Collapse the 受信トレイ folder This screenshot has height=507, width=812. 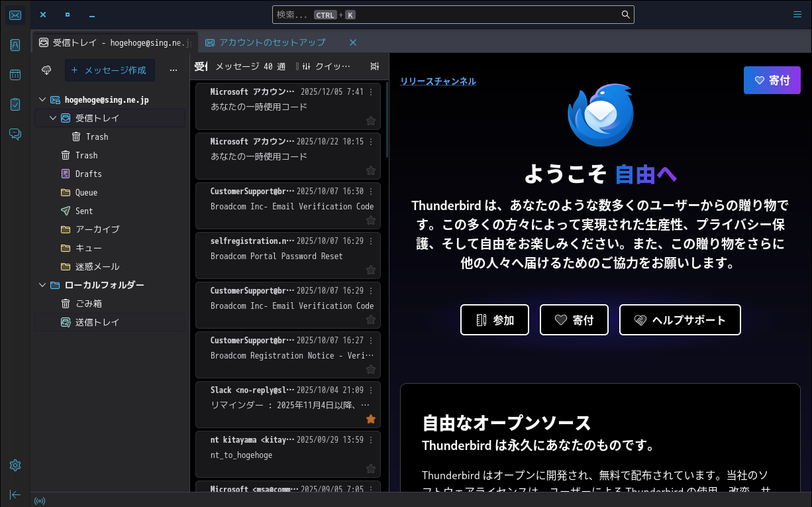[x=53, y=117]
